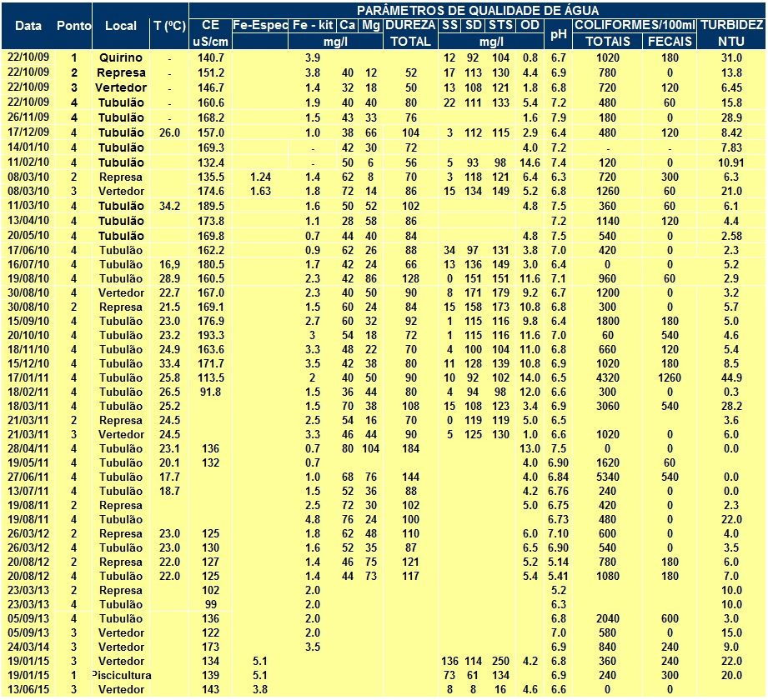
Task: Click the Piscicultura local cell
Action: pos(121,673)
